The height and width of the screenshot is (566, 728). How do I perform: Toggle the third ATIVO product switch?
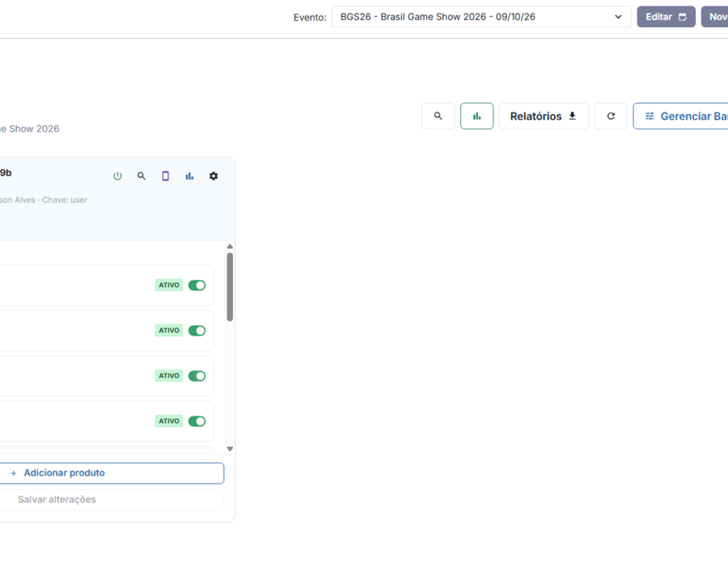pyautogui.click(x=197, y=376)
